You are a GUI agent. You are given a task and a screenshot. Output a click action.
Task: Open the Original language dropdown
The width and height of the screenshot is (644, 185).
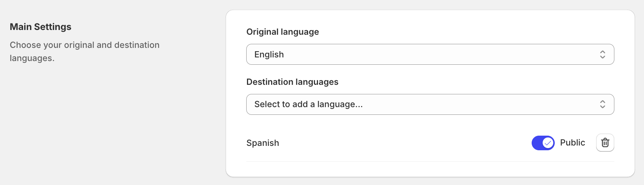pos(430,54)
